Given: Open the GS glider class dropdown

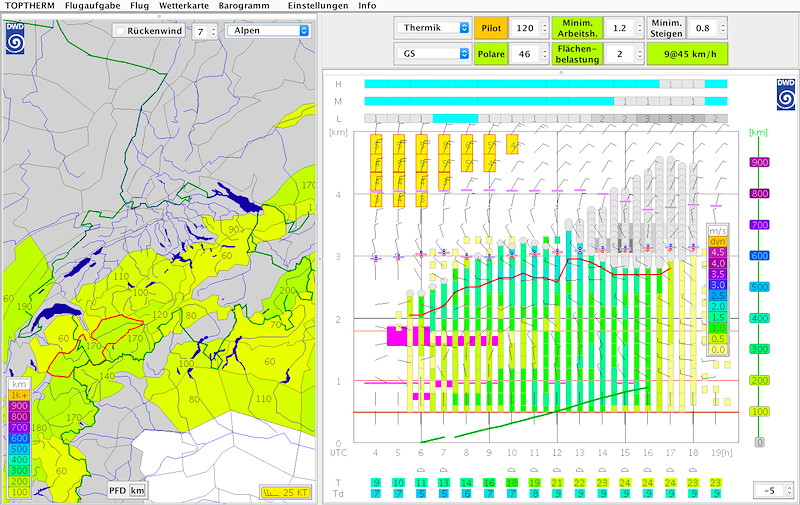Looking at the screenshot, I should click(x=433, y=54).
